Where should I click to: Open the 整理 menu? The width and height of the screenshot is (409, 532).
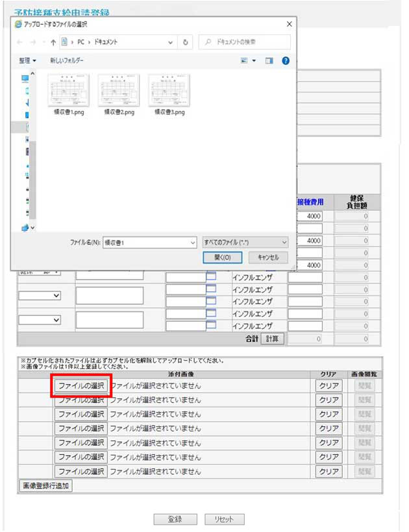27,60
